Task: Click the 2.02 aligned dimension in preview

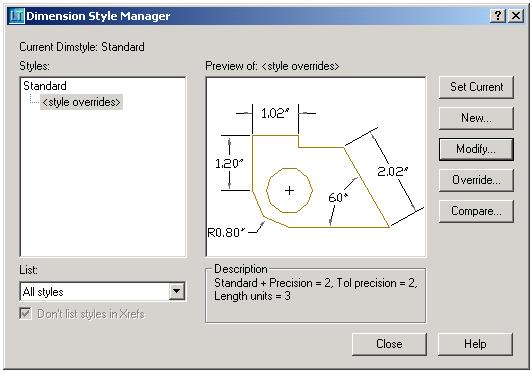Action: [393, 171]
